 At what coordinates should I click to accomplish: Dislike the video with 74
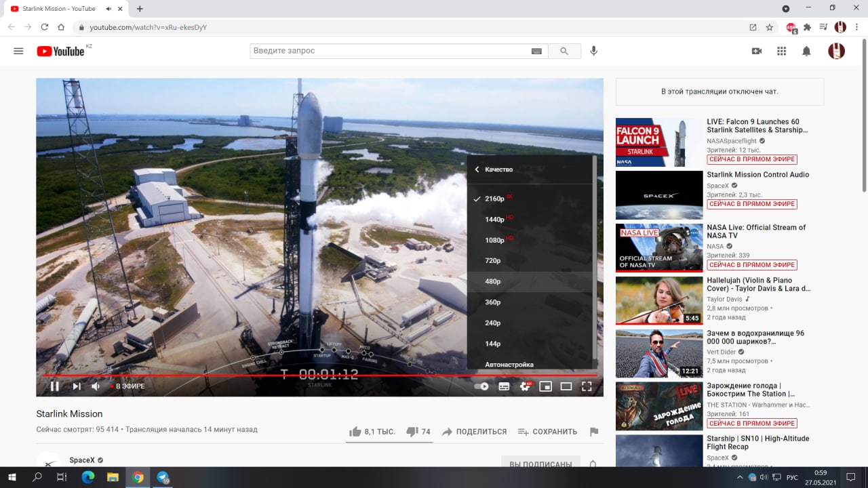[x=418, y=432]
